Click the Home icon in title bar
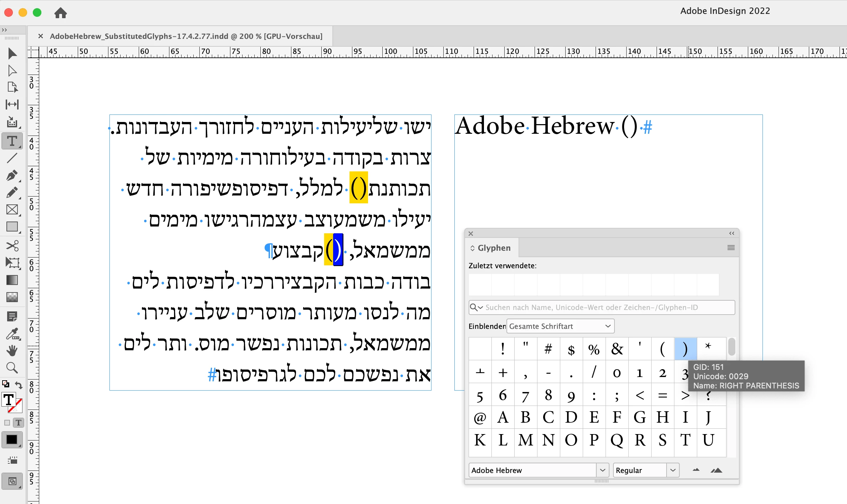This screenshot has width=847, height=504. click(x=60, y=13)
